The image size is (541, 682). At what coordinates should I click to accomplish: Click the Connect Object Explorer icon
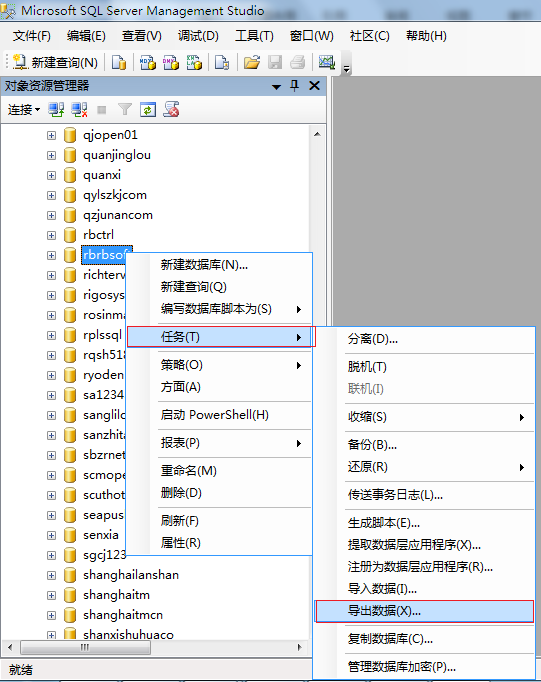[x=56, y=110]
